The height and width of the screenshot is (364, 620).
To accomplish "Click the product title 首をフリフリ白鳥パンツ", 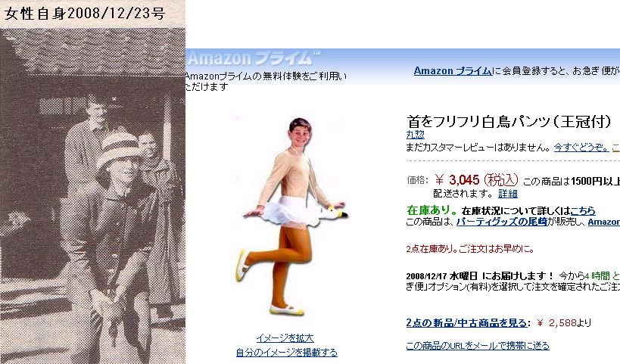I will click(x=509, y=121).
